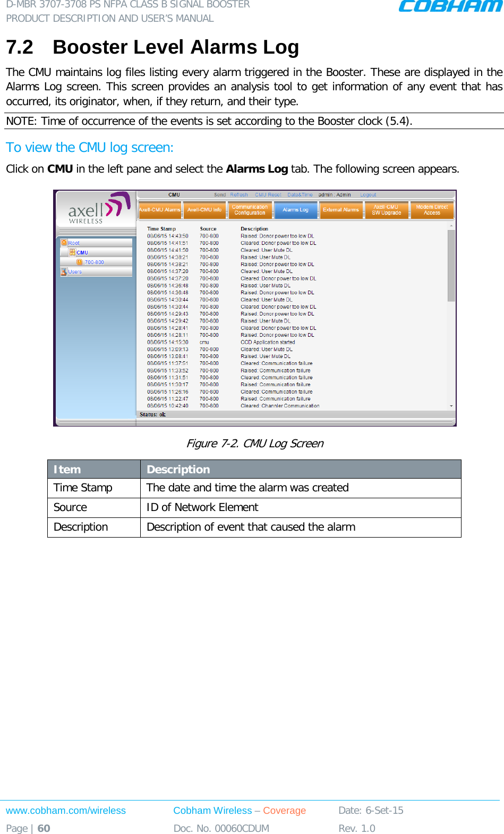Click the CMU grid icon in the tree

pos(72,252)
